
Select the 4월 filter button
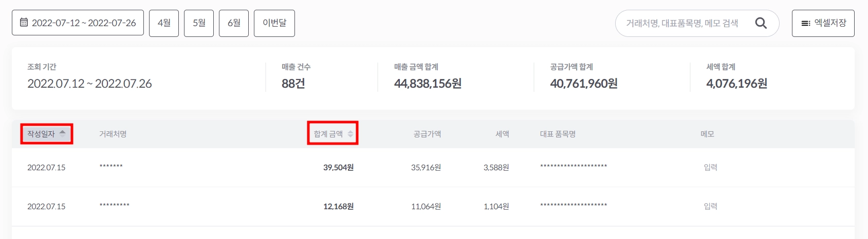coord(164,23)
